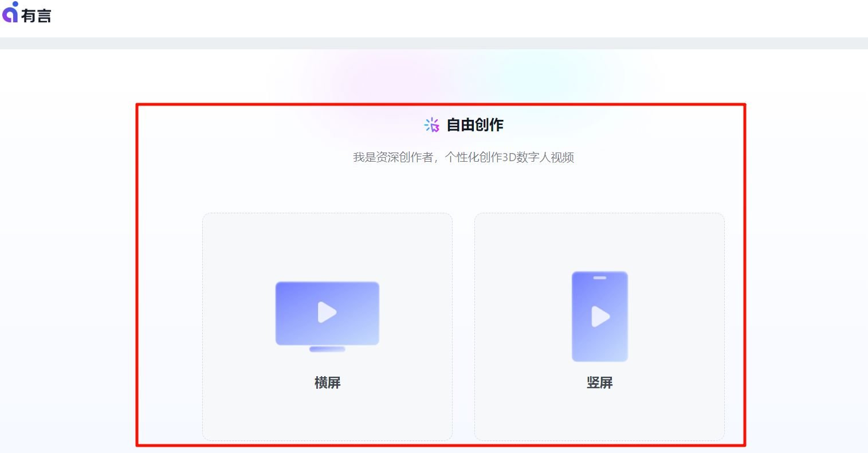
Task: Click the 横屏 text label
Action: click(x=327, y=382)
